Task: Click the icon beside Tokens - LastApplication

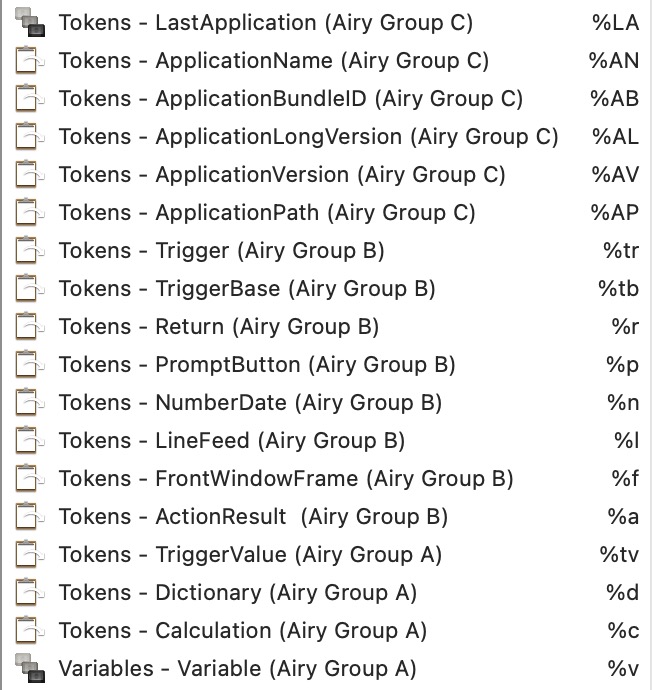Action: click(27, 23)
